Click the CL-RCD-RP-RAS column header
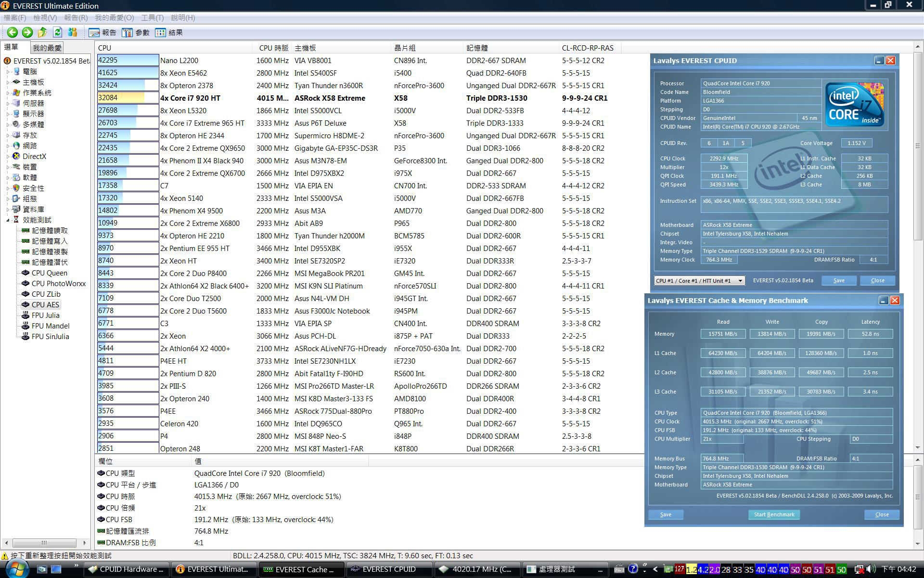Image resolution: width=924 pixels, height=578 pixels. tap(590, 48)
